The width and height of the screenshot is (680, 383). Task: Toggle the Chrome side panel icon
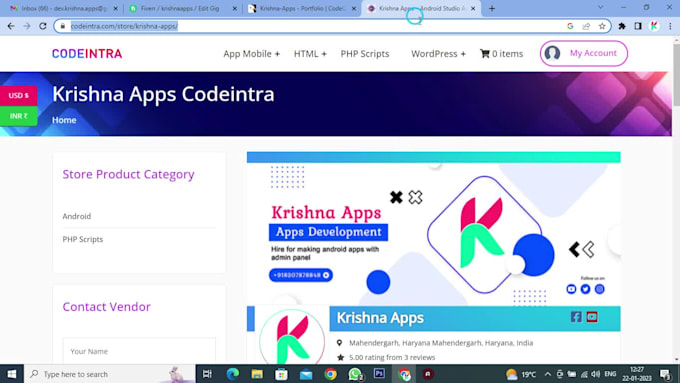638,26
